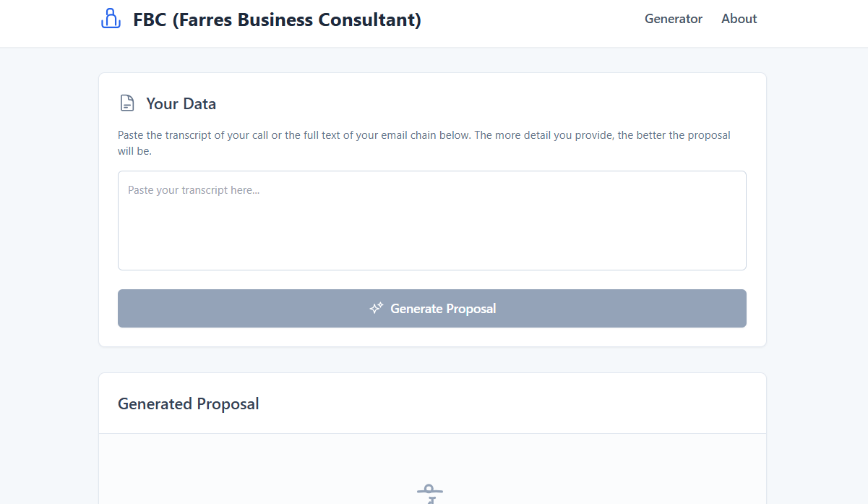Click the Generated Proposal card area

(431, 434)
